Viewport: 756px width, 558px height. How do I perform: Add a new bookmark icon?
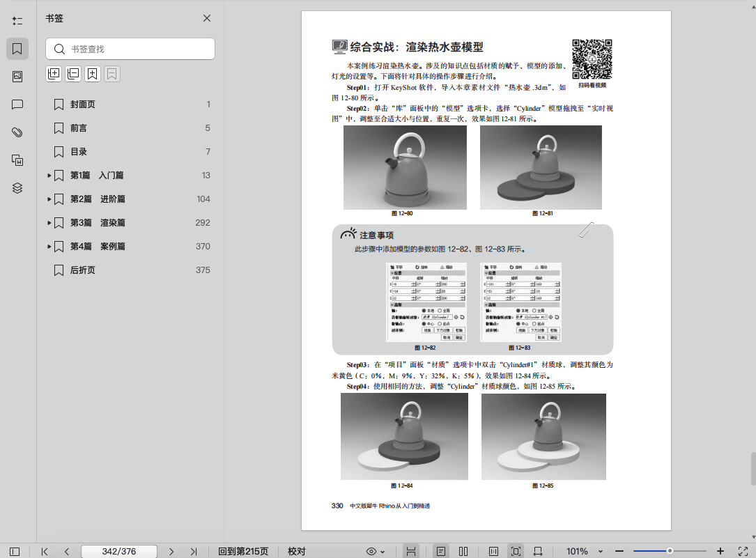point(93,74)
